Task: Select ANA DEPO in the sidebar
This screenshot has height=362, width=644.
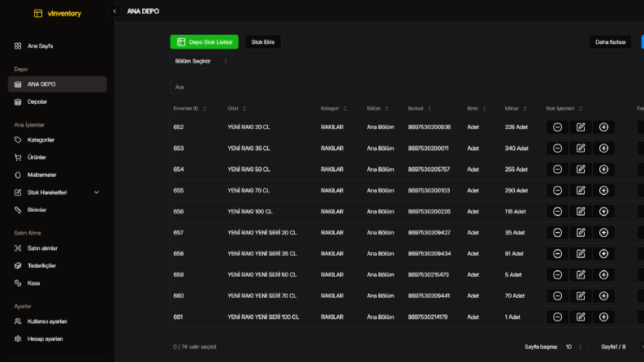Action: (57, 84)
